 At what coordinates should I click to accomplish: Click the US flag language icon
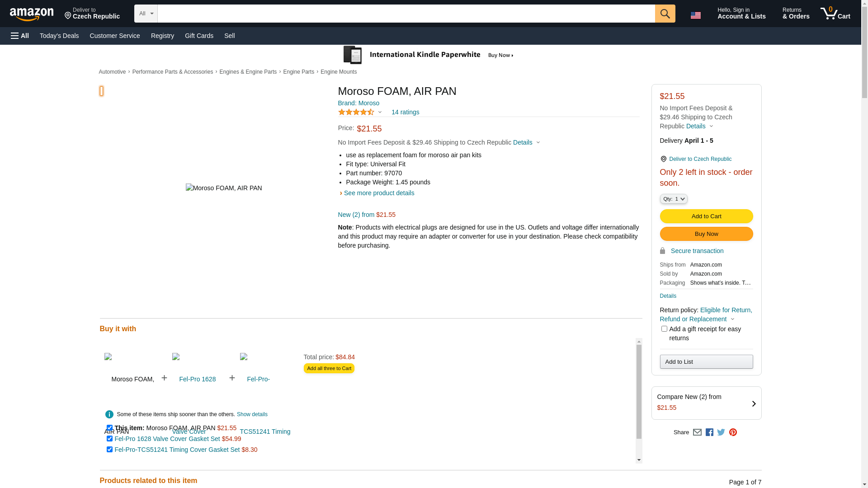coord(695,15)
